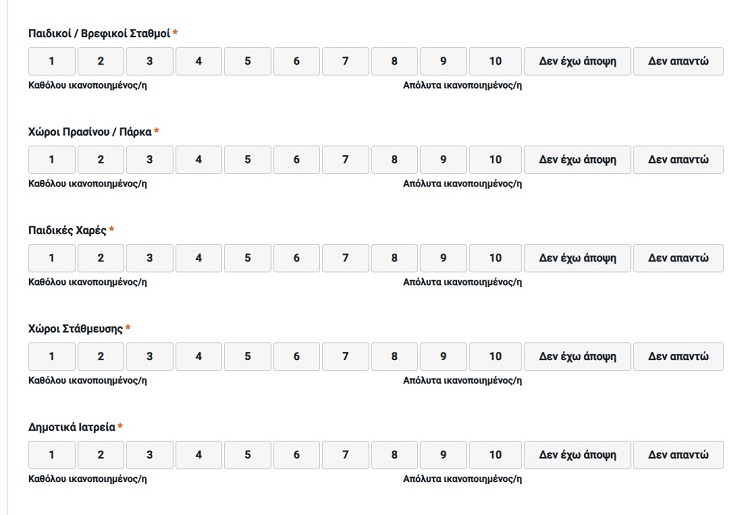Choose rating 9 for Παιδικές Χαρές
The height and width of the screenshot is (515, 744).
(443, 258)
